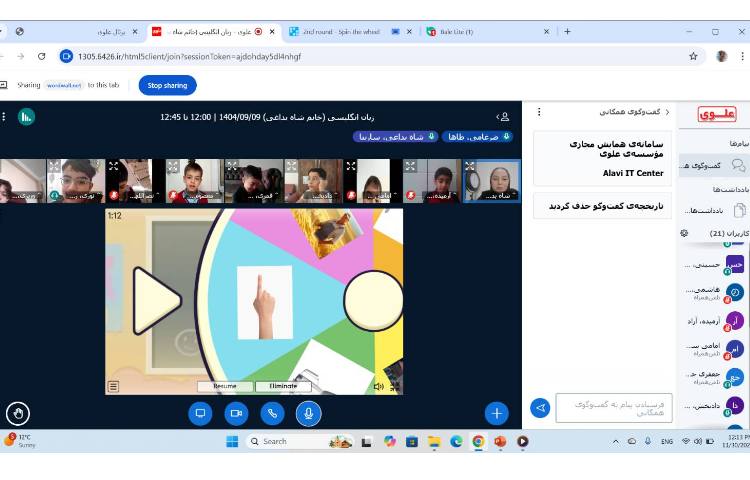750x480 pixels.
Task: Open users management gear icon
Action: point(684,233)
